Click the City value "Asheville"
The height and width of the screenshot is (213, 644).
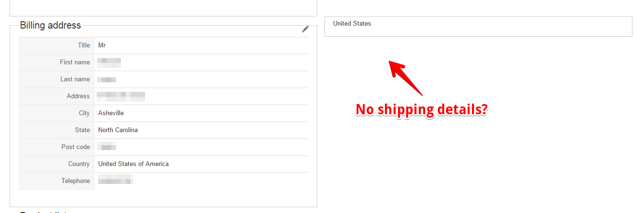tap(111, 113)
